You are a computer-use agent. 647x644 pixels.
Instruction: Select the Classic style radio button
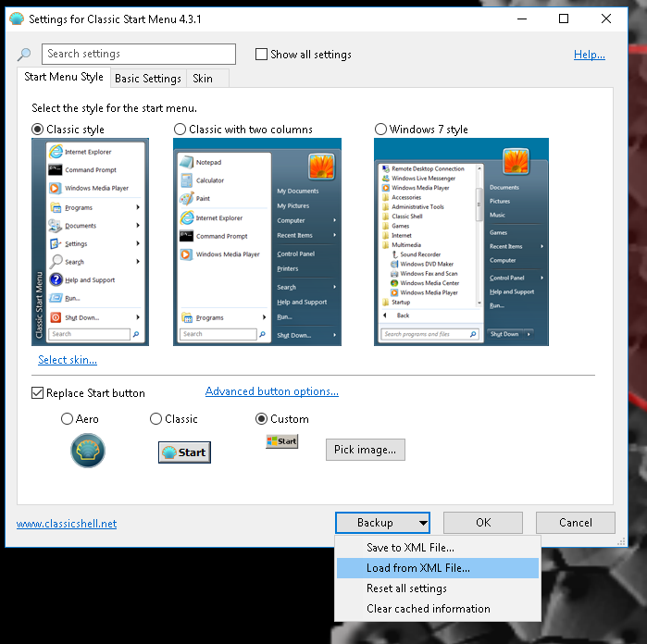point(38,130)
